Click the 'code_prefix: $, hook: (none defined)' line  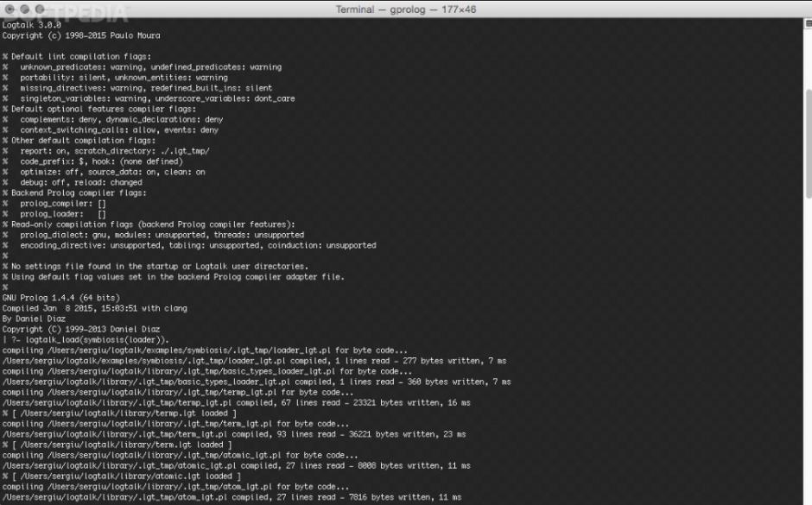click(92, 161)
